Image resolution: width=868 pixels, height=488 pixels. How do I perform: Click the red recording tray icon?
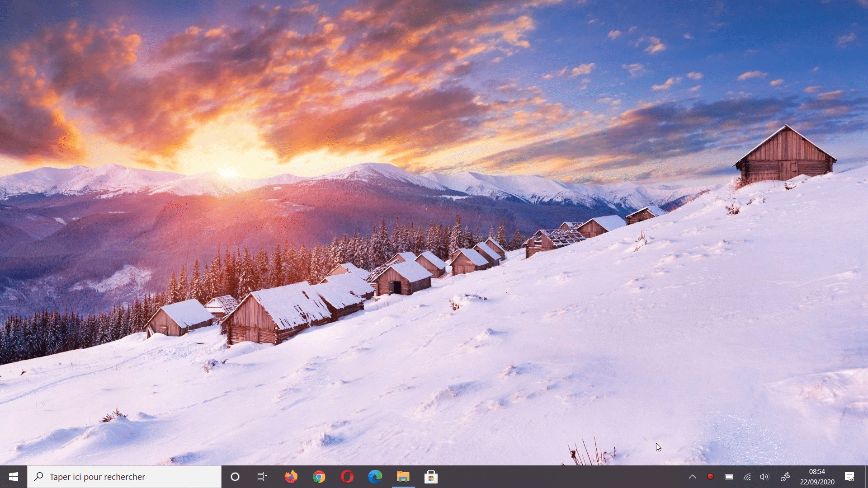point(710,477)
